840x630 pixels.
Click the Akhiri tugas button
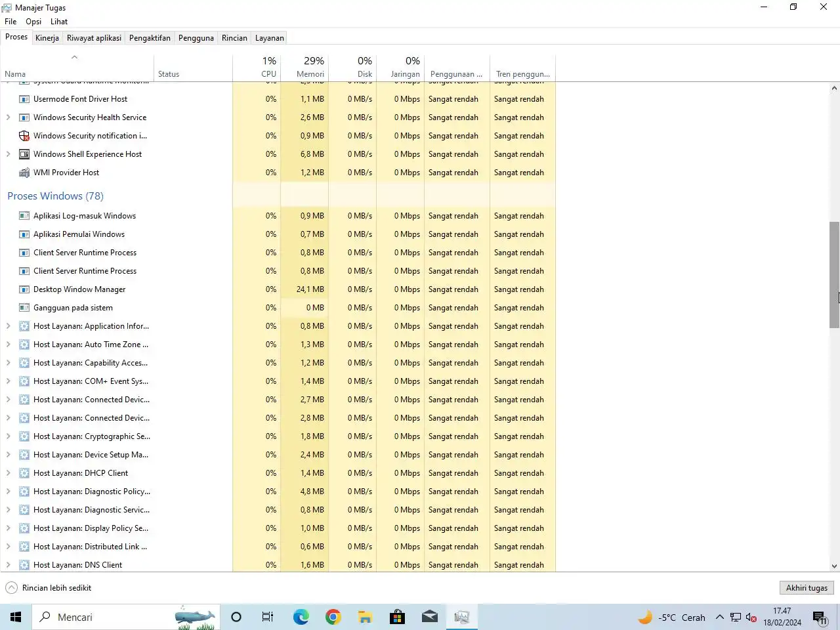(807, 588)
